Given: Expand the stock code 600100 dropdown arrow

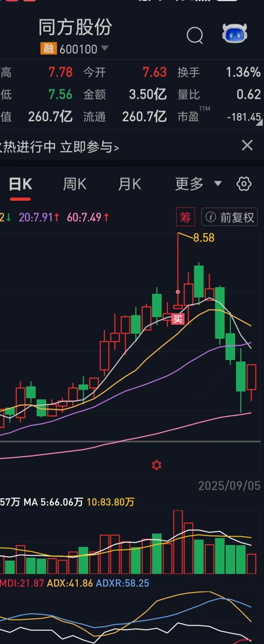Looking at the screenshot, I should [105, 48].
